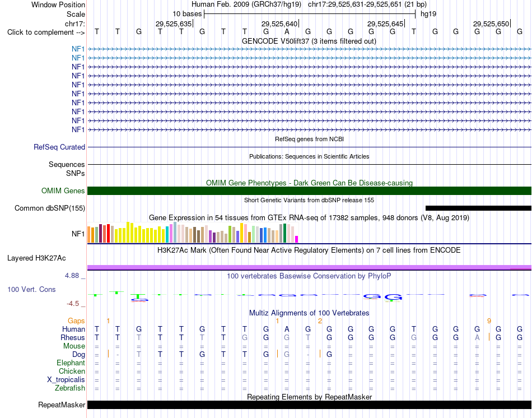Click NF1 label beside GTEx bar chart
532x418 pixels.
coord(78,234)
